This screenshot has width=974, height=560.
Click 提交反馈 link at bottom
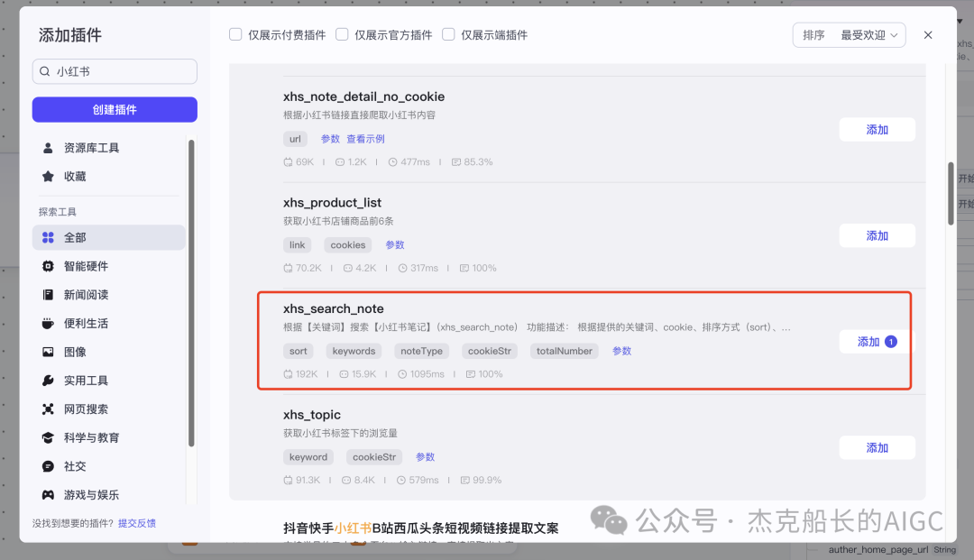(137, 523)
